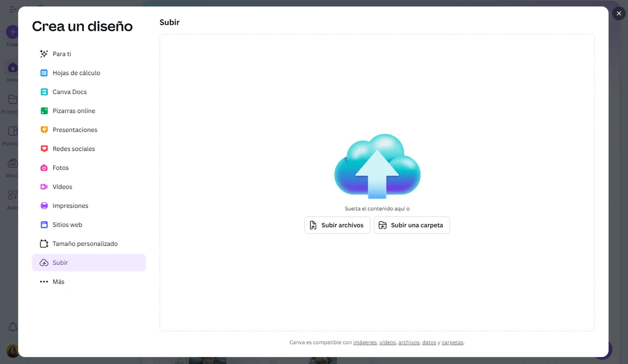Viewport: 628px width, 364px height.
Task: Click the Subir heading text
Action: click(x=169, y=22)
